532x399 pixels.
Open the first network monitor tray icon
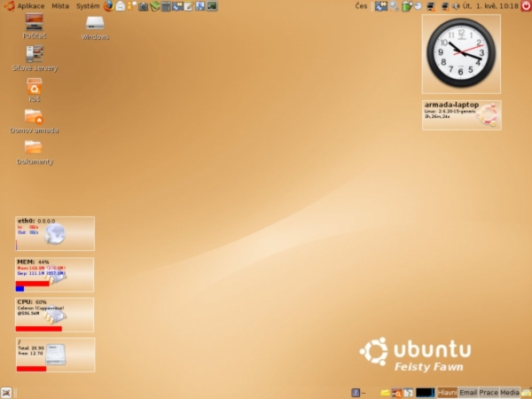[x=431, y=6]
